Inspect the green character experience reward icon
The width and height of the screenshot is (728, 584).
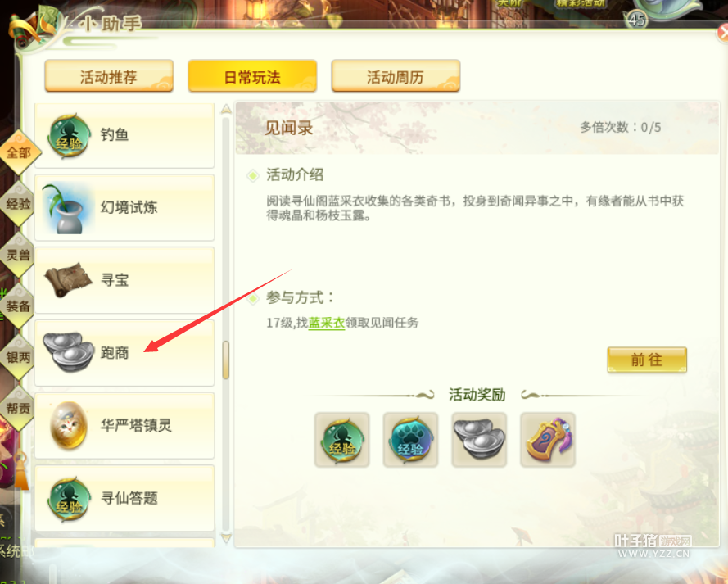pyautogui.click(x=342, y=440)
